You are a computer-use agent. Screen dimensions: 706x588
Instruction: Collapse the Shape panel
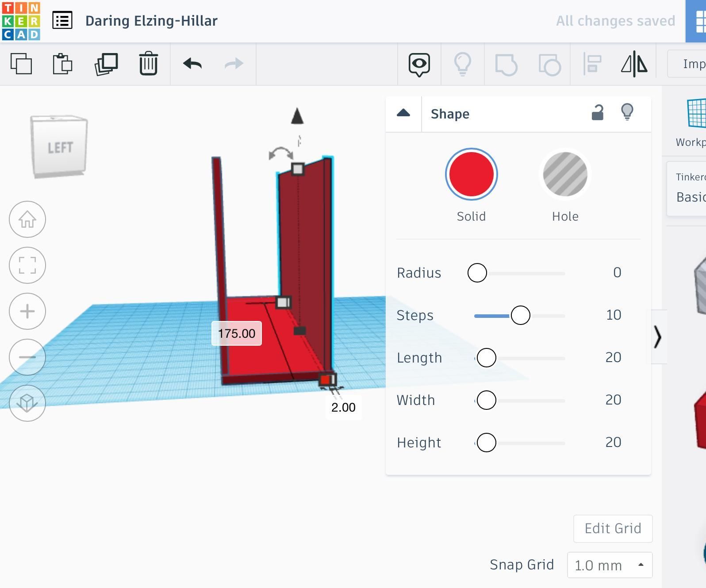tap(403, 113)
